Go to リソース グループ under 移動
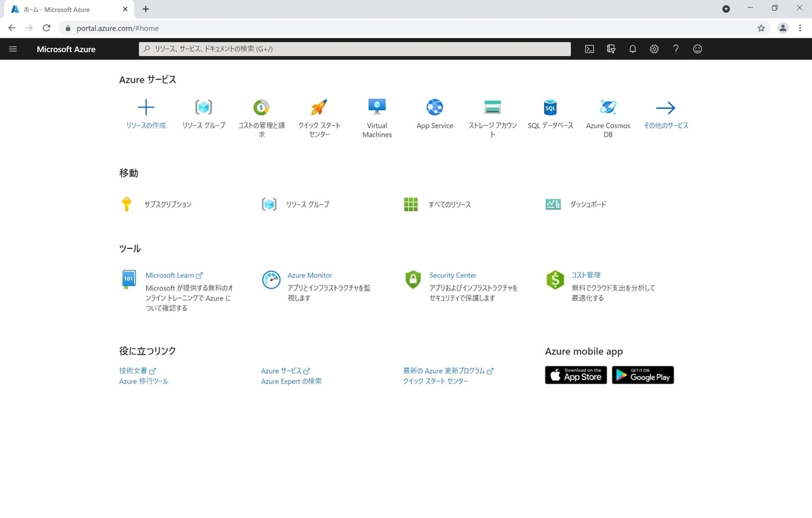Viewport: 812px width, 518px height. tap(296, 204)
